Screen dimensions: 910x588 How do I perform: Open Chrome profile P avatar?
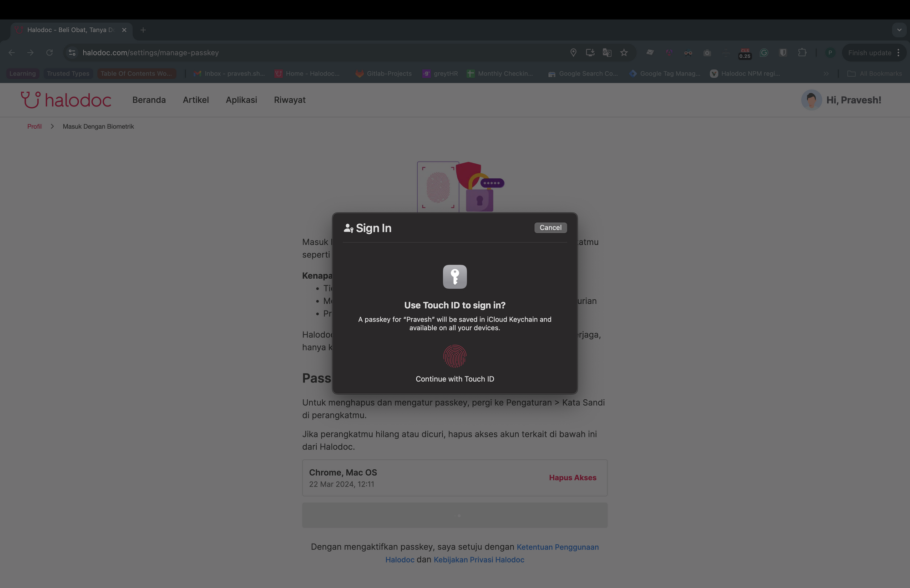coord(830,53)
